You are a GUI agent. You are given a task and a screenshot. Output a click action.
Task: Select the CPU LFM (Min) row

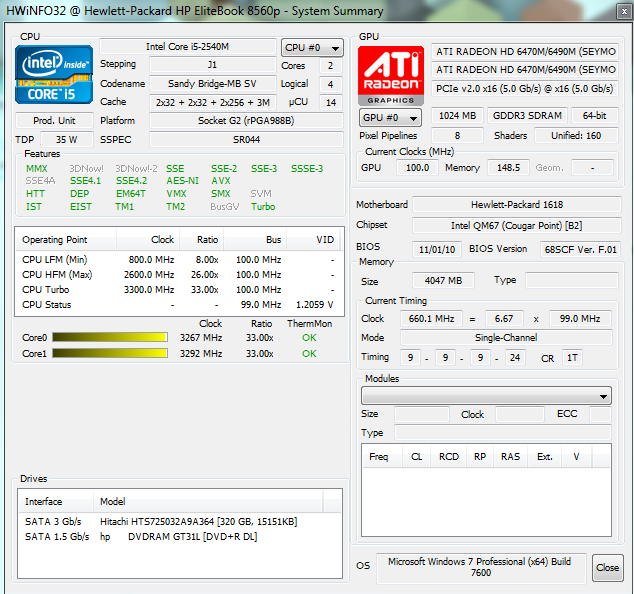pyautogui.click(x=179, y=260)
